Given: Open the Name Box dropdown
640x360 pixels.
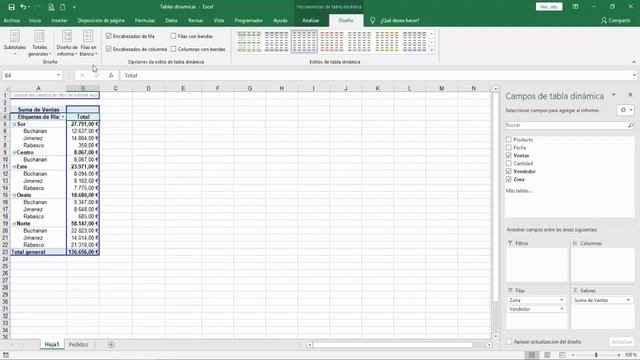Looking at the screenshot, I should pos(58,75).
